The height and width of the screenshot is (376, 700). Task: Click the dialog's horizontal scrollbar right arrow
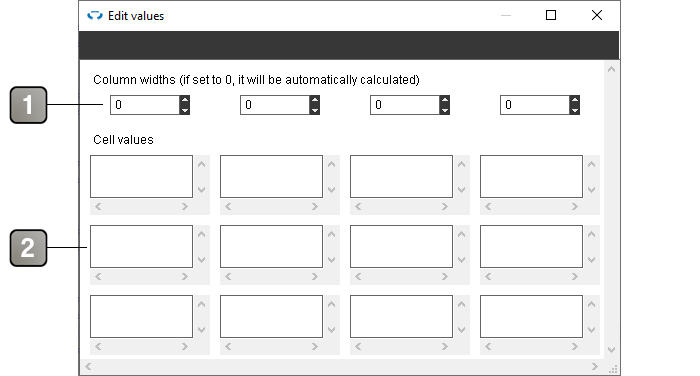(595, 366)
